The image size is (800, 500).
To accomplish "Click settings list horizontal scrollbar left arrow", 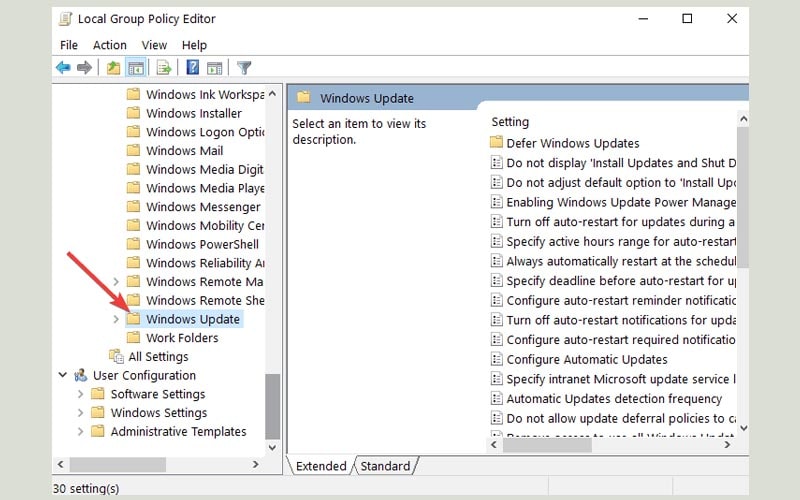I will [494, 445].
